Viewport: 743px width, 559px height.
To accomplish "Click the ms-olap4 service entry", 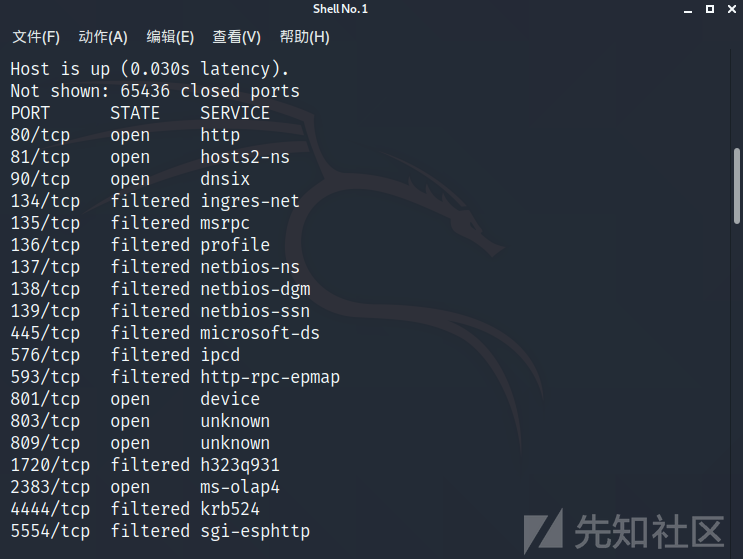I will (x=240, y=487).
